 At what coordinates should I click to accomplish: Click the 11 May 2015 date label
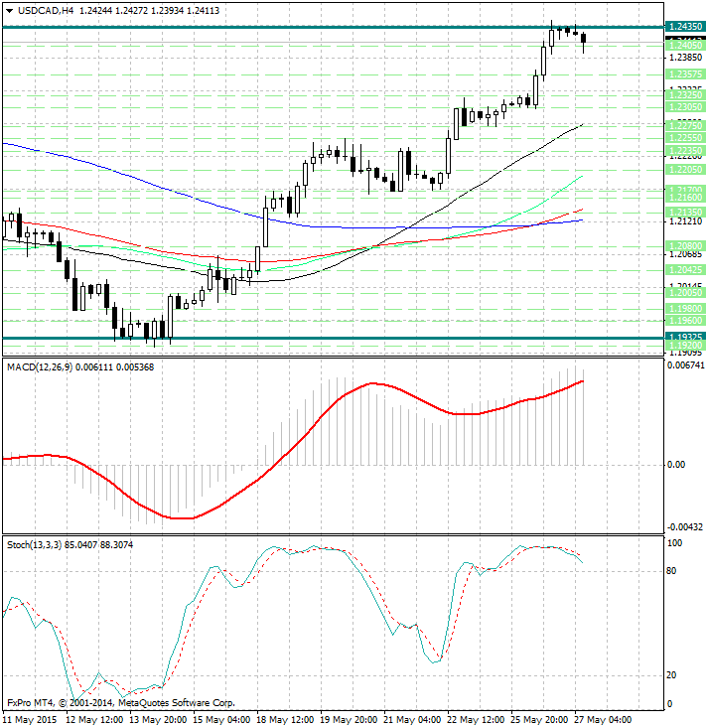(x=30, y=717)
